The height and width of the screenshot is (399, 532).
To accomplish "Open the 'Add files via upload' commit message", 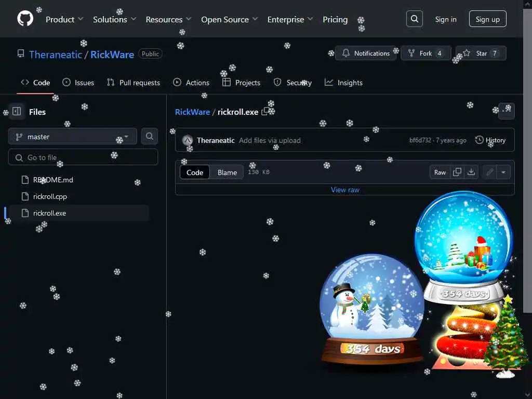I will click(270, 140).
